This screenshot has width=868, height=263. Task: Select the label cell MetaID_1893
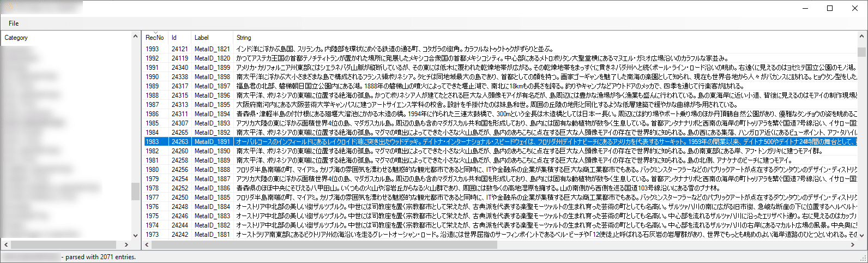coord(212,123)
